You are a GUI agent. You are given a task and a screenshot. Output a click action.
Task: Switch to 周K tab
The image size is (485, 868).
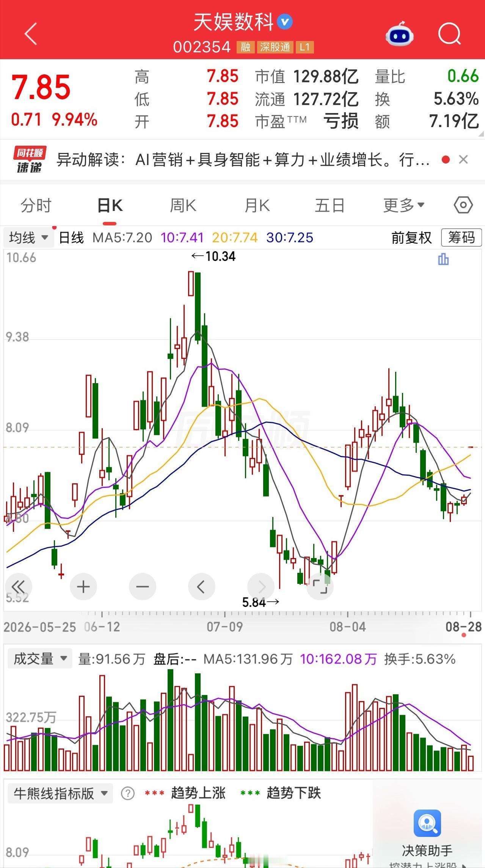[183, 206]
